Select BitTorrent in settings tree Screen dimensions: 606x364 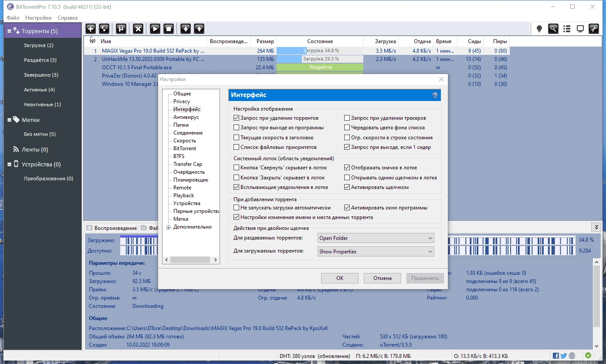[185, 148]
